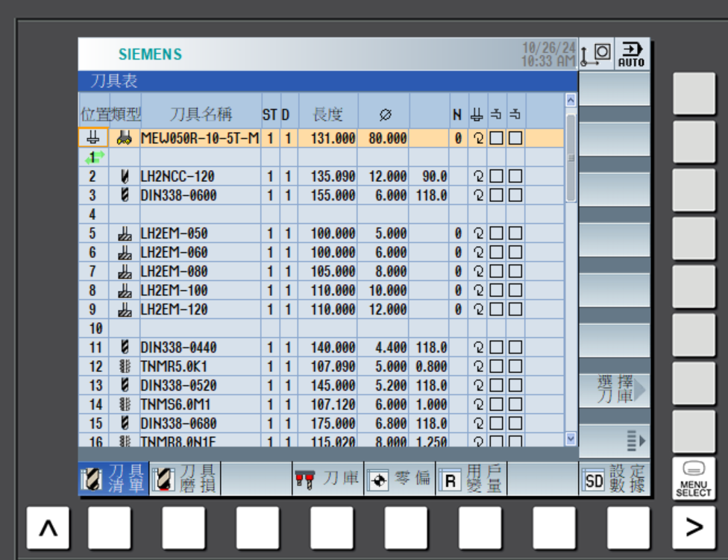
Task: Click the MENU SELECT key
Action: pyautogui.click(x=693, y=478)
